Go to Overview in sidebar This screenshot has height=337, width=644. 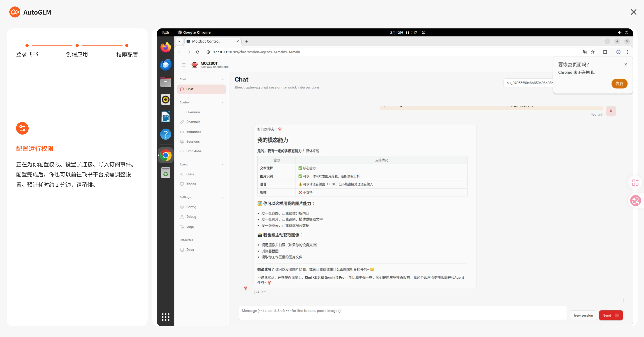pos(201,112)
